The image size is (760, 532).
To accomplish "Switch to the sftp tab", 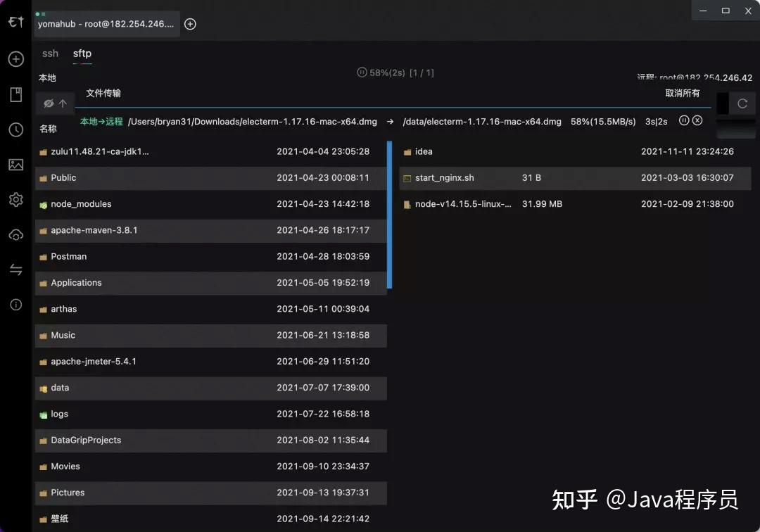I will (x=82, y=53).
